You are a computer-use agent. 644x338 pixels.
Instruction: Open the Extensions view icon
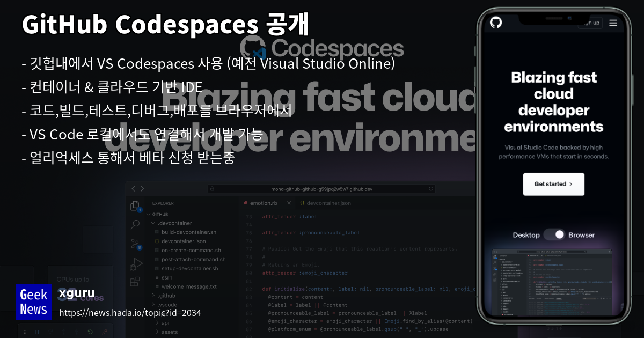point(135,281)
